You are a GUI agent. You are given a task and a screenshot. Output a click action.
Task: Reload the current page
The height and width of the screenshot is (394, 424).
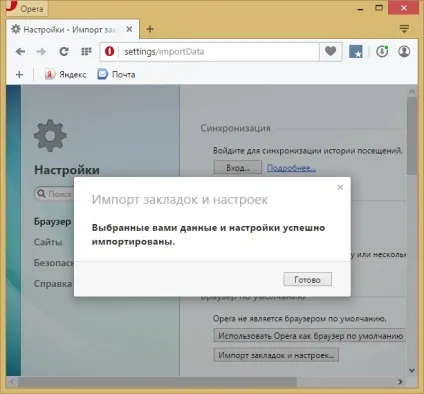click(64, 52)
